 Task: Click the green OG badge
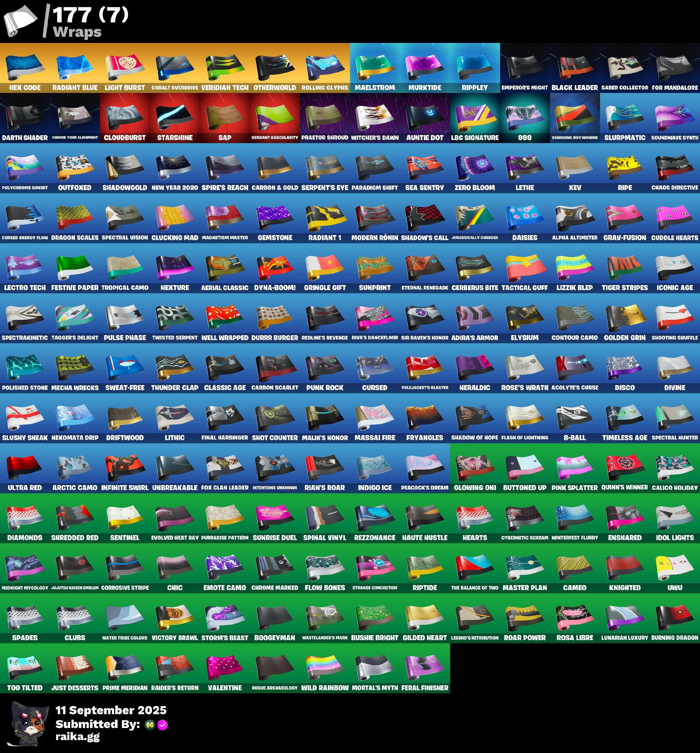[150, 724]
